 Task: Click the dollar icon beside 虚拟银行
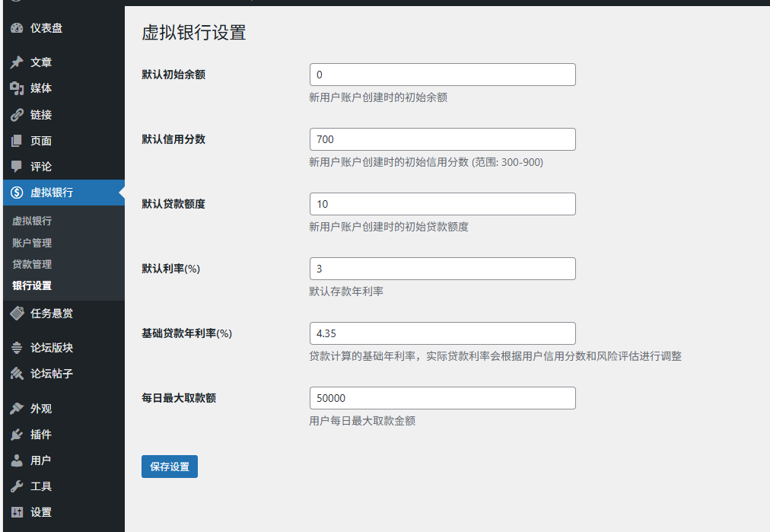17,193
